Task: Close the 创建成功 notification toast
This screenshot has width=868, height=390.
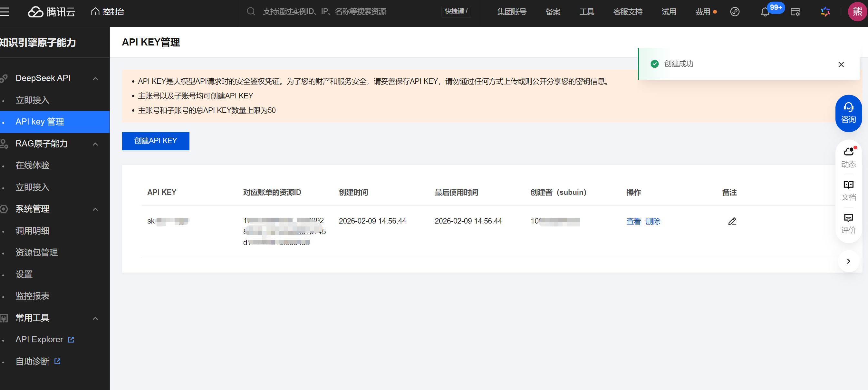Action: (x=841, y=64)
